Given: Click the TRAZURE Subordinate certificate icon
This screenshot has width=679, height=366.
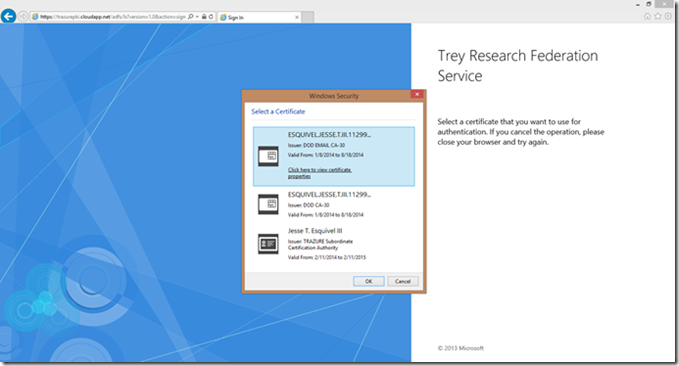Looking at the screenshot, I should (x=268, y=244).
